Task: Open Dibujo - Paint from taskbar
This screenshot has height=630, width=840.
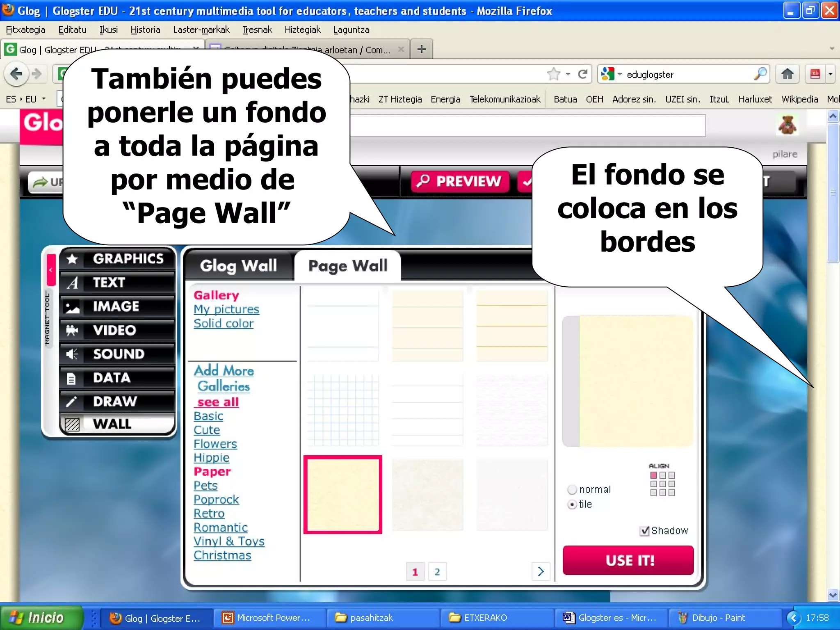Action: pos(724,618)
